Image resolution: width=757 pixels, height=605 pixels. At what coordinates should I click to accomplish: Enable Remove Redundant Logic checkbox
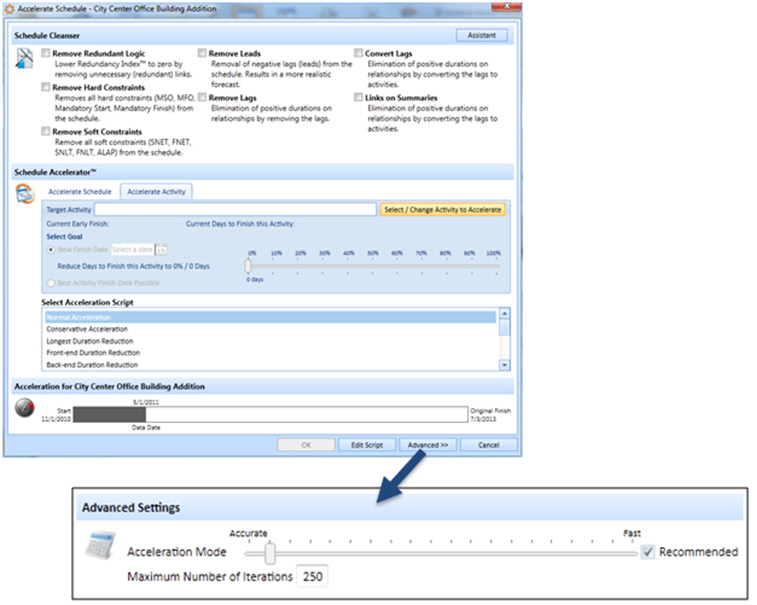pos(45,54)
